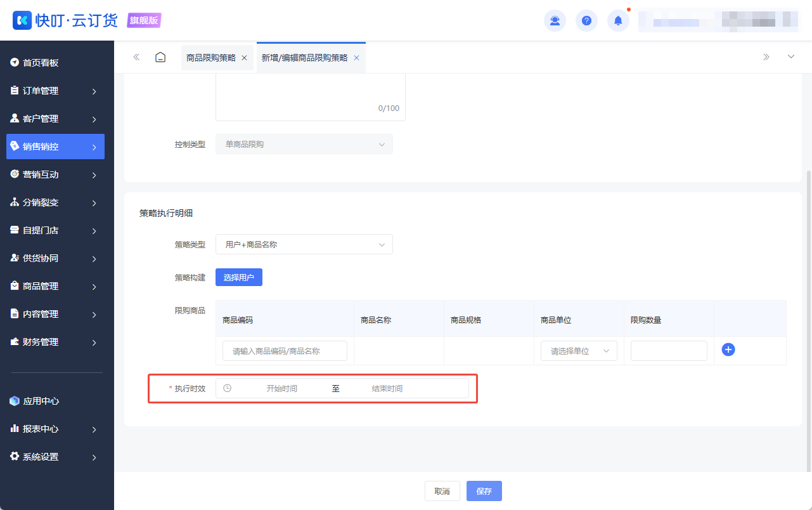
Task: Click the 结束时间 field
Action: point(387,388)
